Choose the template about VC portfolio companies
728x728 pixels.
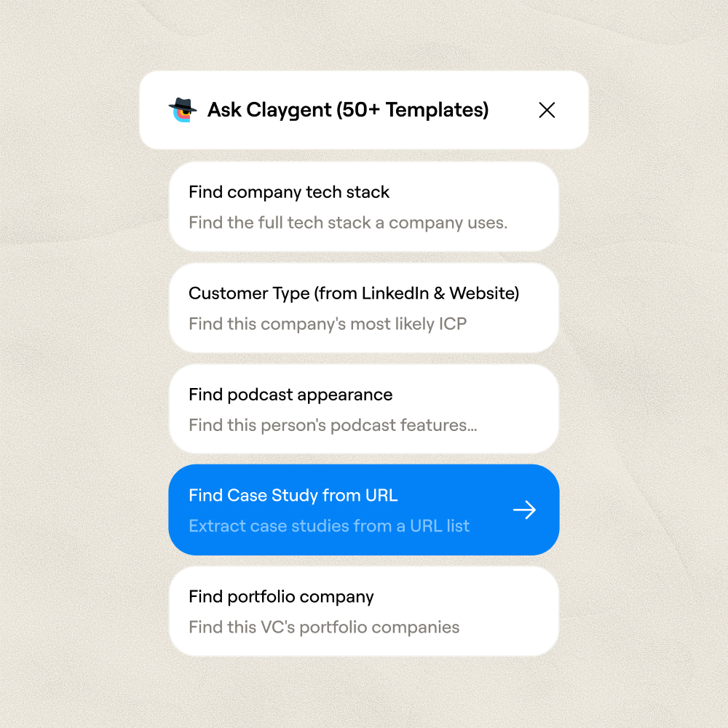(x=363, y=611)
